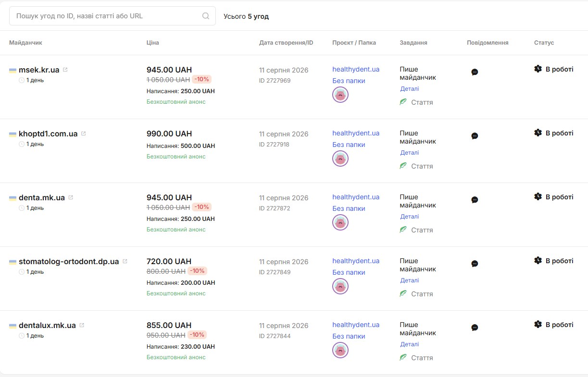Click status gear icon in dentalux.mk.ua row
Viewport: 588px width, 377px height.
tap(538, 324)
